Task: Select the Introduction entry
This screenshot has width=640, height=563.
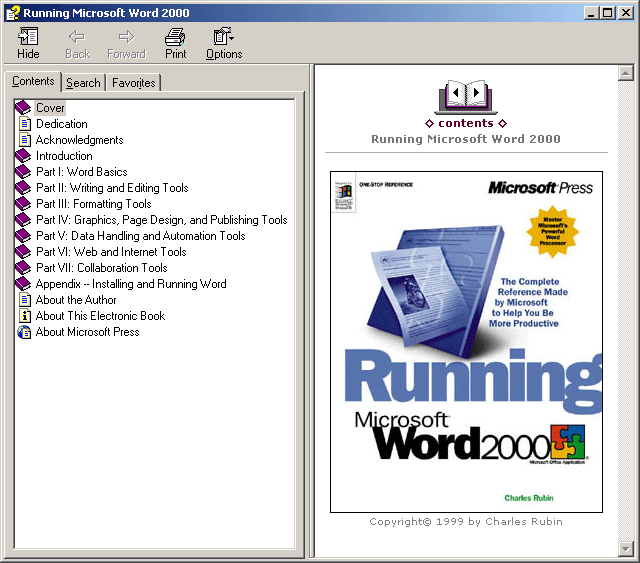Action: click(64, 156)
